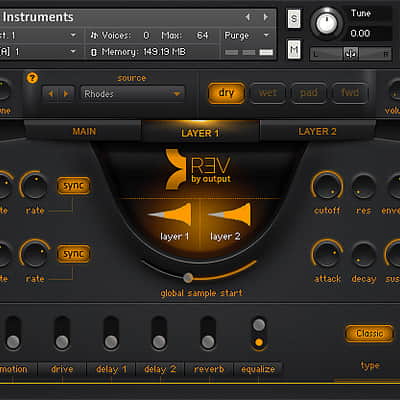Screen dimensions: 400x400
Task: Enable the motion effect switch
Action: (x=13, y=333)
